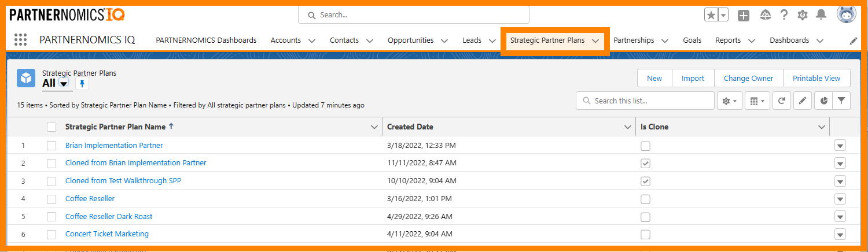Go to the Partnerships tab
868x252 pixels.
(x=634, y=40)
